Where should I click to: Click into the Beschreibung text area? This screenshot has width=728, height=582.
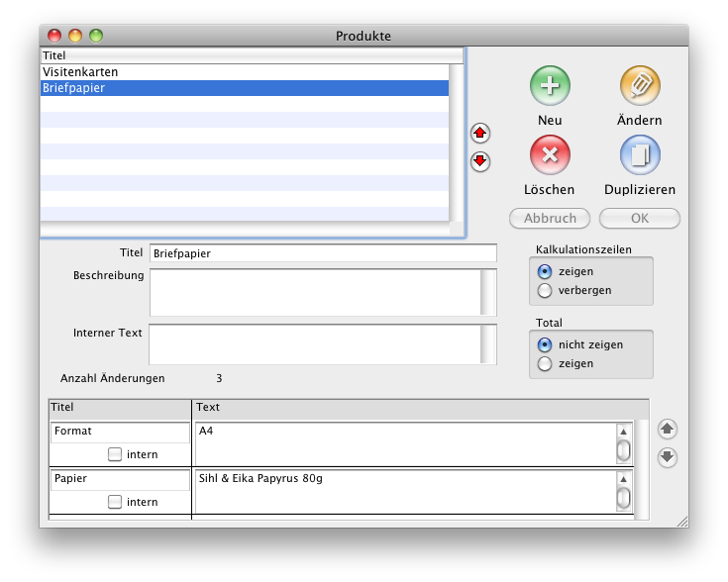pos(314,292)
